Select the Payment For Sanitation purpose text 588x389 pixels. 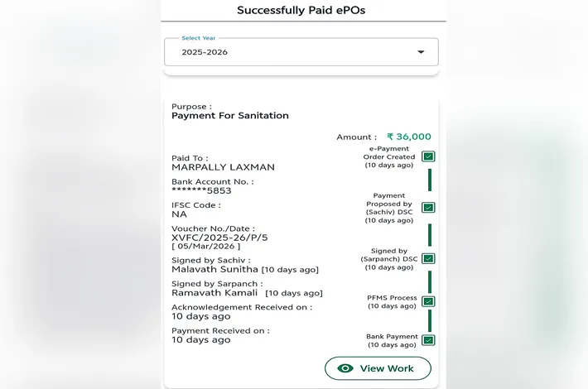click(x=230, y=116)
